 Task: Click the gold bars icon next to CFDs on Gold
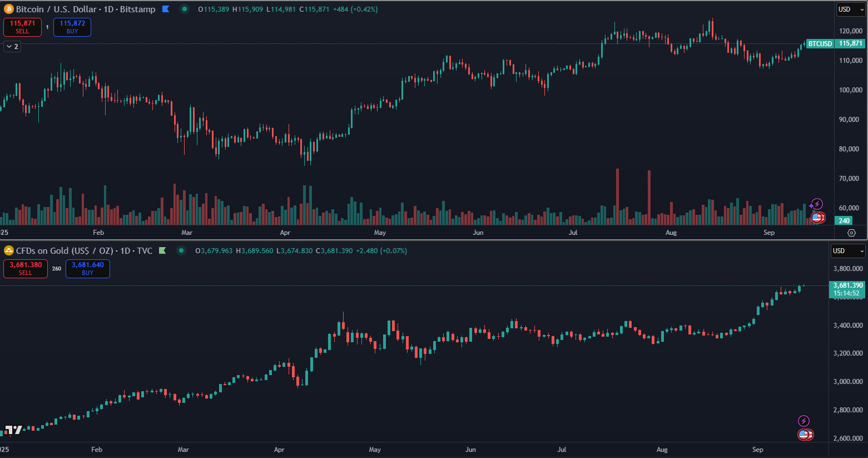9,250
